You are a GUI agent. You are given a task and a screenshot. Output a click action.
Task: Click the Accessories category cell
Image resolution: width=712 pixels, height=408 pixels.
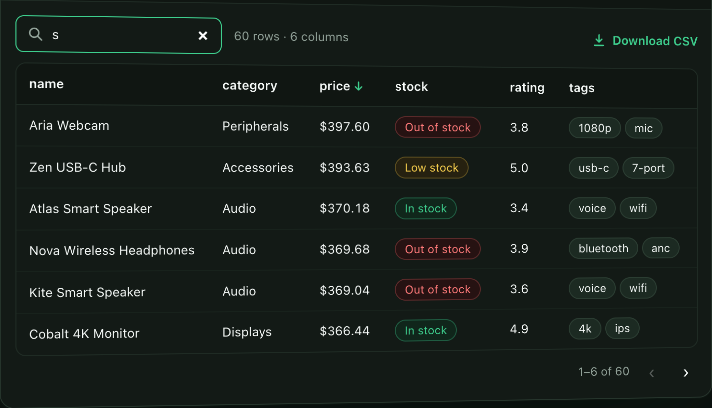pyautogui.click(x=258, y=167)
